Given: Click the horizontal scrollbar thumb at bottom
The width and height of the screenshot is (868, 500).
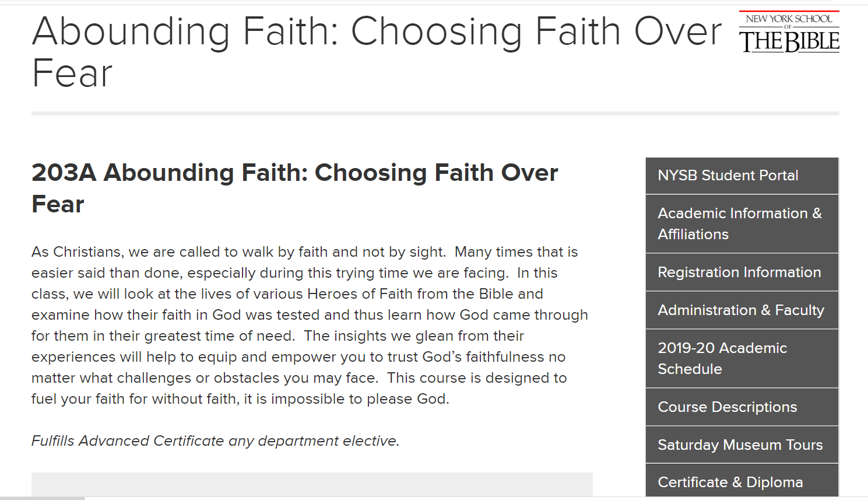Looking at the screenshot, I should point(42,498).
